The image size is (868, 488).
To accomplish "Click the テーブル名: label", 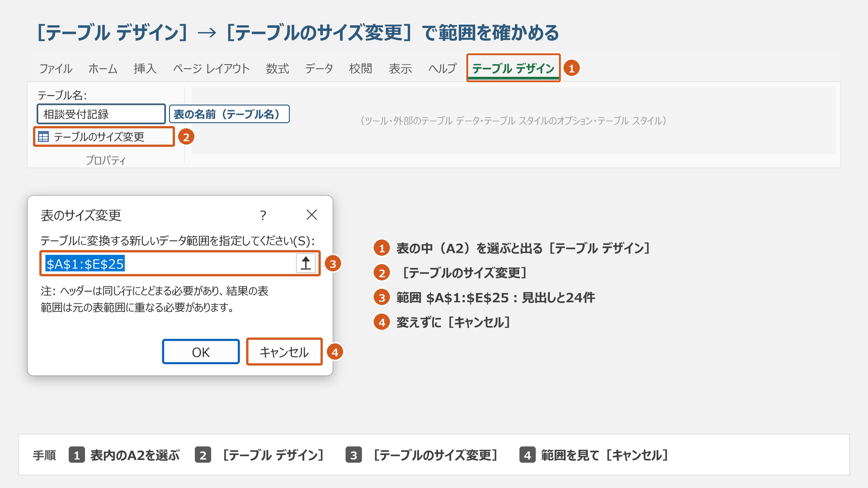I will tap(62, 95).
